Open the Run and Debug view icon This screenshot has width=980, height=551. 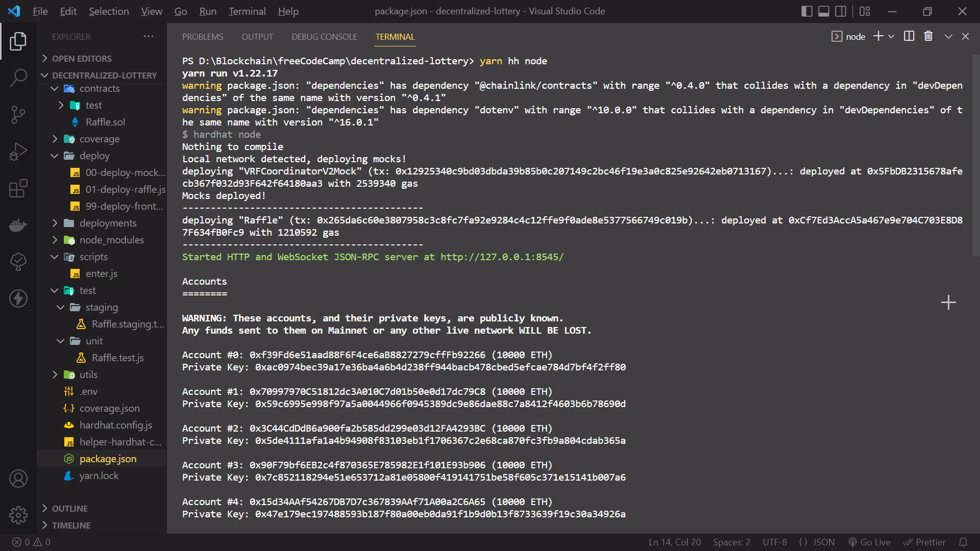pos(18,152)
